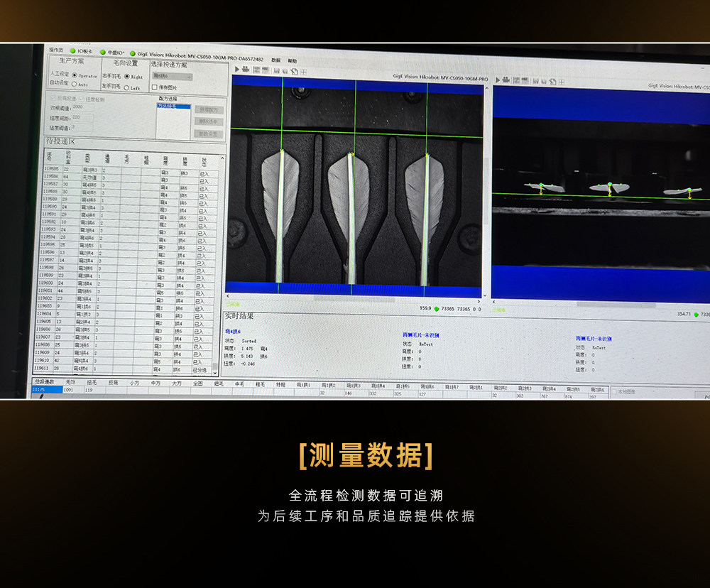Click the 扭度阈值 input field showing 220
This screenshot has width=710, height=588.
pyautogui.click(x=82, y=117)
